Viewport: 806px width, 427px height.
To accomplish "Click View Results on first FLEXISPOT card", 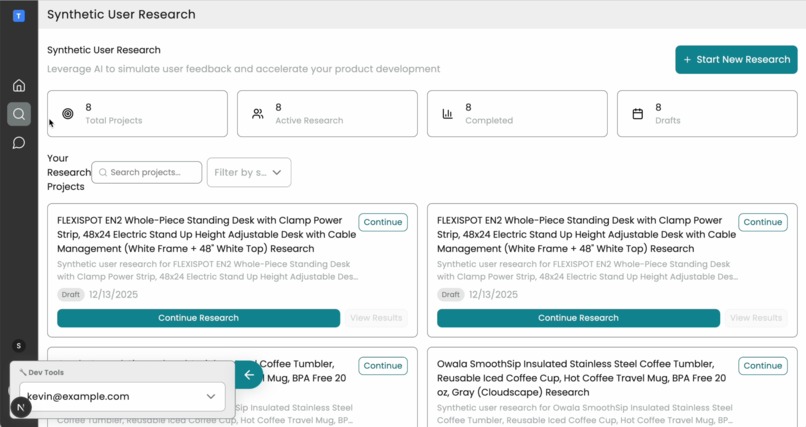I will (376, 318).
